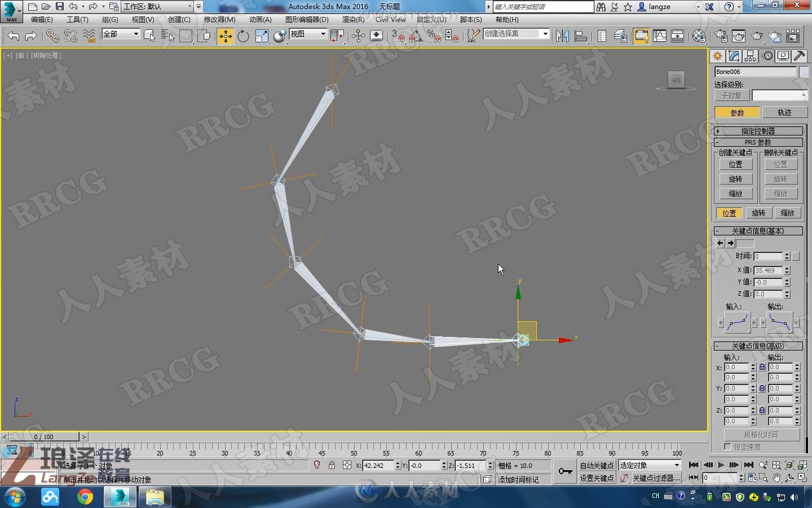Collapse the PRS 参数 rollout
This screenshot has height=508, width=812.
coord(758,142)
